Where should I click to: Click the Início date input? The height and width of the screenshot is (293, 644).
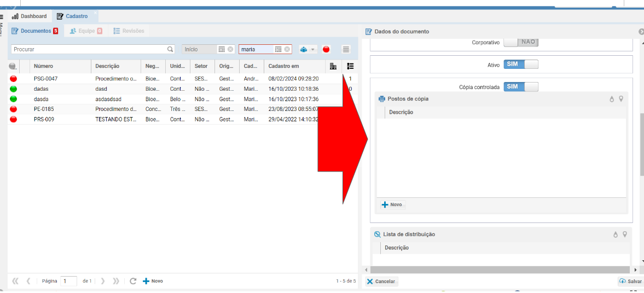pyautogui.click(x=199, y=49)
